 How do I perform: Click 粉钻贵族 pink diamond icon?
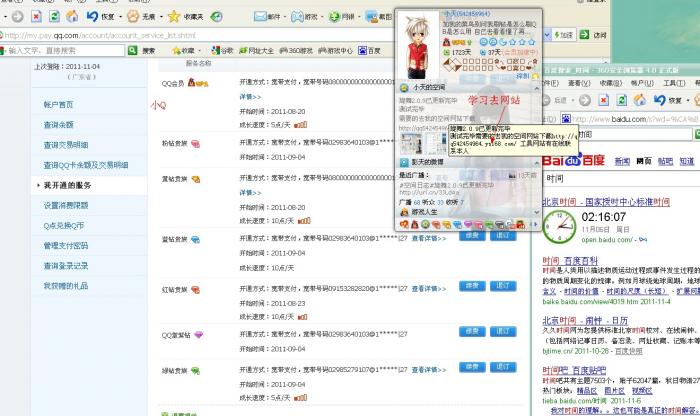click(195, 144)
